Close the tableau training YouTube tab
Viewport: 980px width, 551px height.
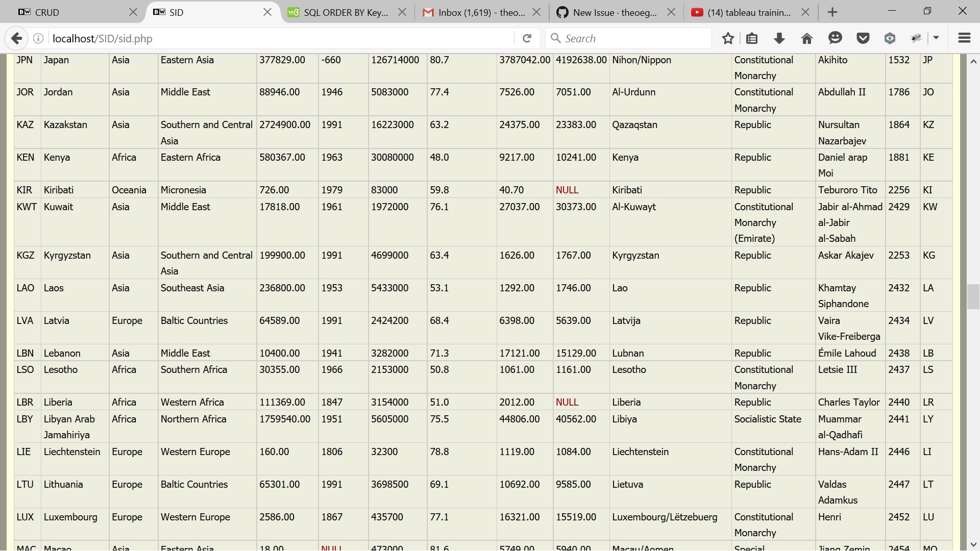tap(805, 12)
